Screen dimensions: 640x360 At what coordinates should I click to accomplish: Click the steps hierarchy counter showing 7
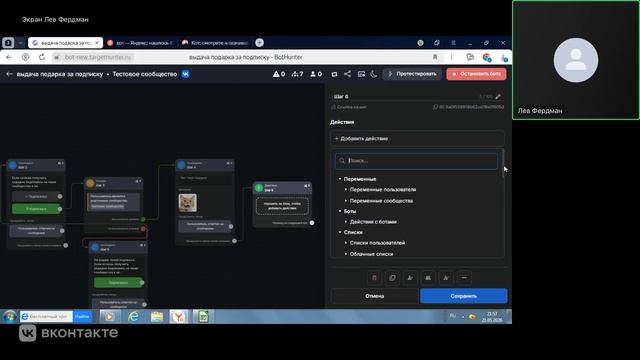[297, 74]
